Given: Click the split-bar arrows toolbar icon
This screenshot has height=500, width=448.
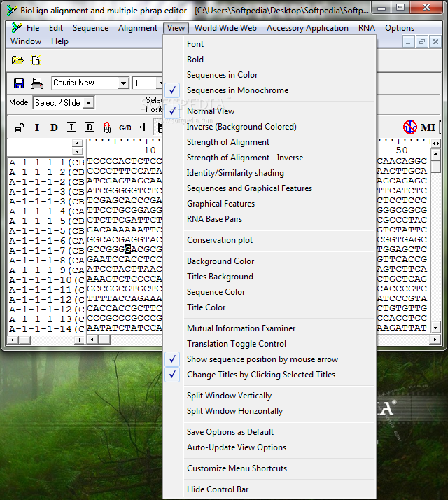Looking at the screenshot, I should [x=144, y=127].
